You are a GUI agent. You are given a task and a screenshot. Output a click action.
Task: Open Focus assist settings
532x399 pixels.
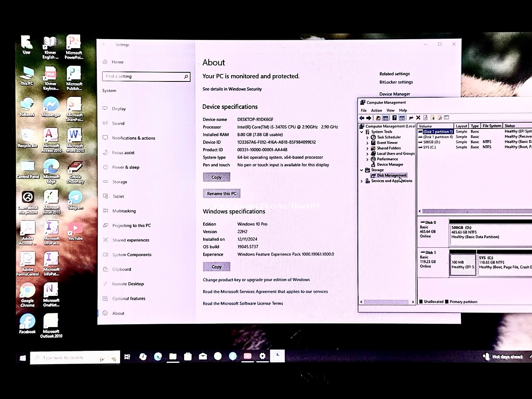(123, 153)
